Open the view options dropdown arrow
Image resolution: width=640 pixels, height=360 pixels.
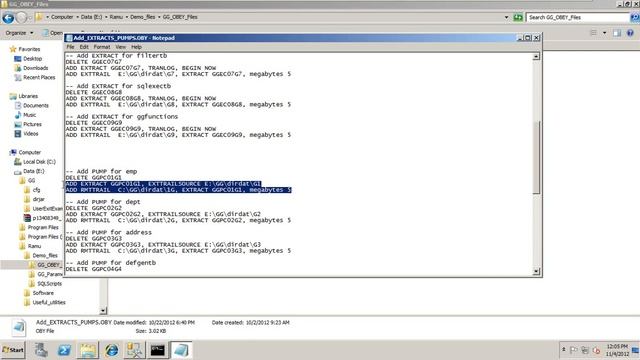[x=604, y=33]
